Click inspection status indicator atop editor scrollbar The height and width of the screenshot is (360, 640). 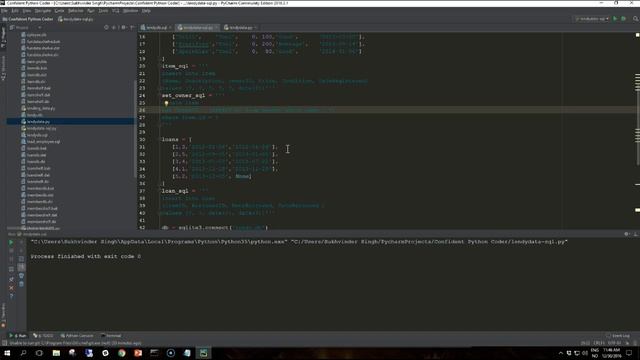pos(637,35)
